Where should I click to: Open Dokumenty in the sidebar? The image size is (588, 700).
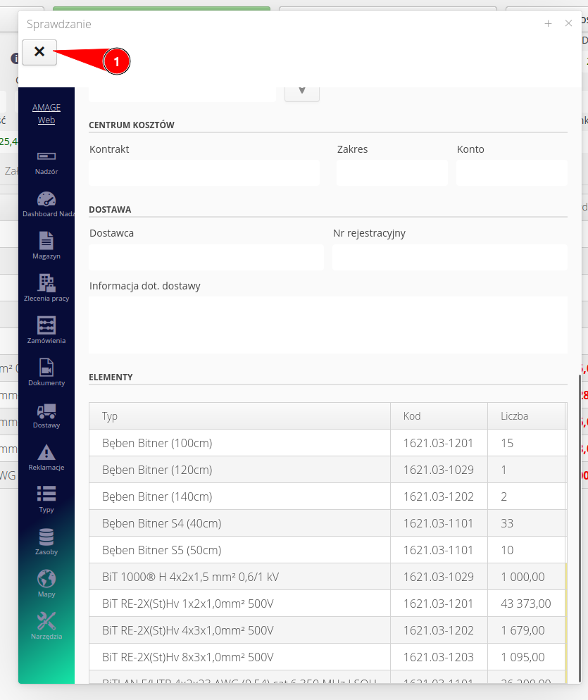[x=46, y=368]
